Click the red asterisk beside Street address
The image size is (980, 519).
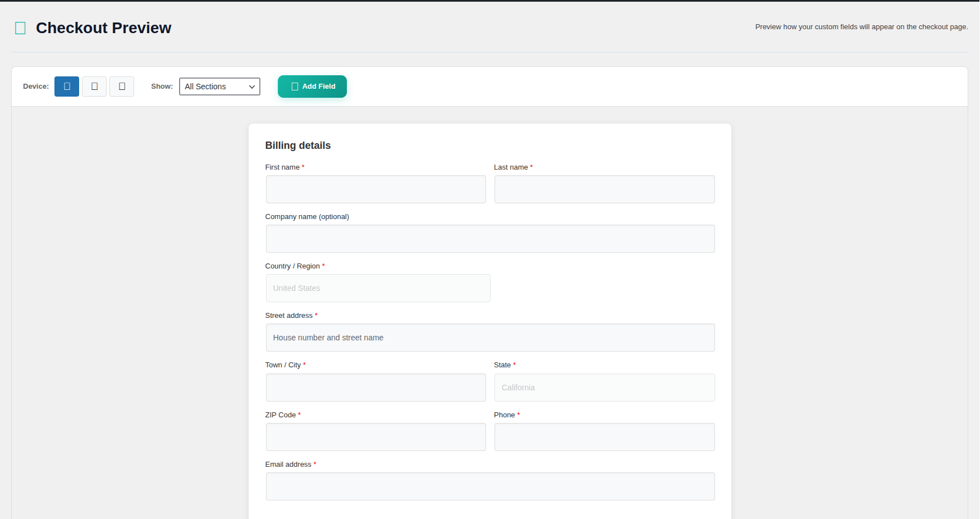pyautogui.click(x=316, y=315)
